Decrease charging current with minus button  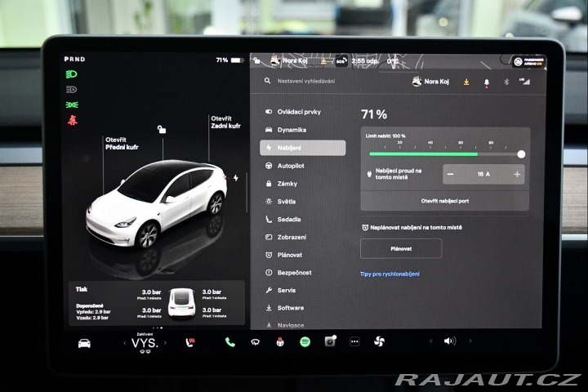[451, 174]
